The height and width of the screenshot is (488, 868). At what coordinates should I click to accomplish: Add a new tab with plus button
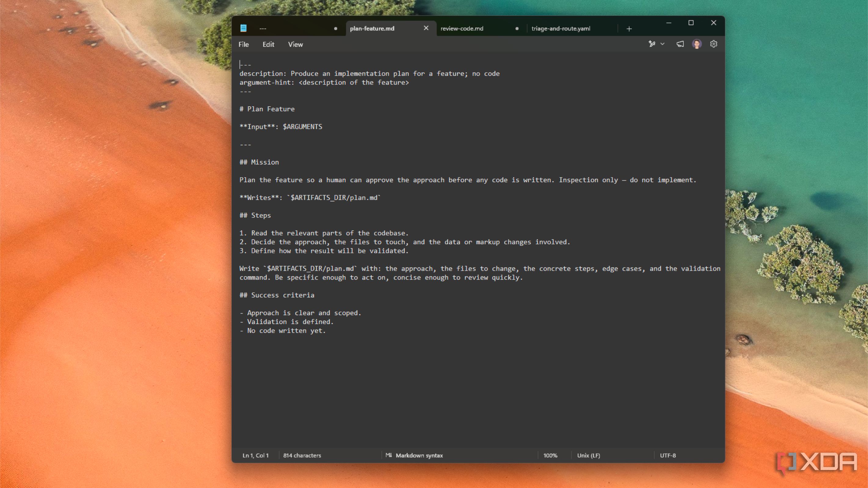click(x=629, y=29)
